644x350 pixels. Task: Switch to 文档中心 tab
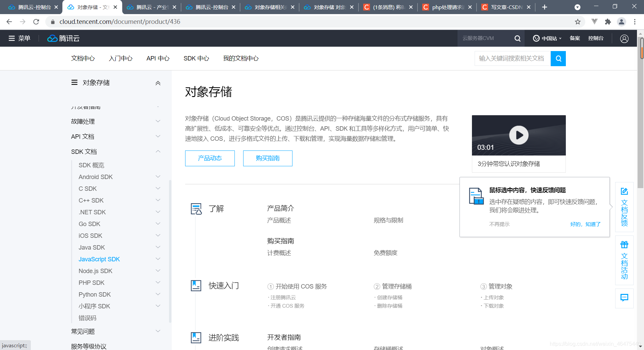coord(83,58)
